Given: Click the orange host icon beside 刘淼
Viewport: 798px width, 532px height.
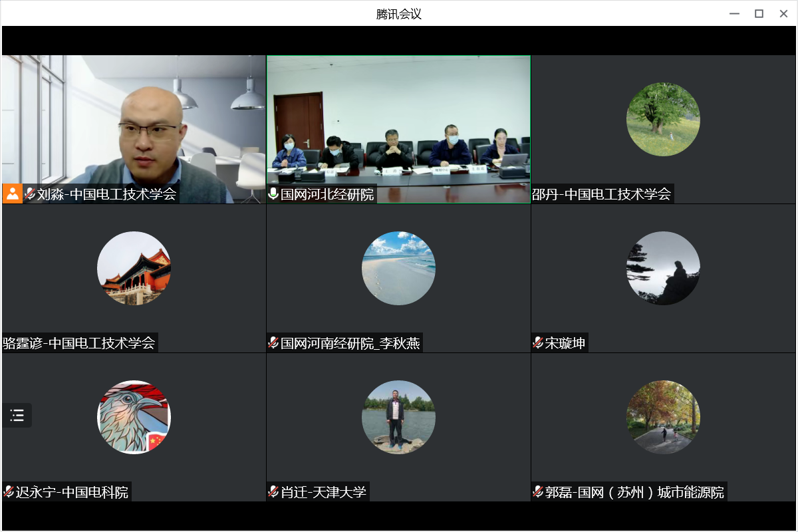Looking at the screenshot, I should click(x=12, y=194).
